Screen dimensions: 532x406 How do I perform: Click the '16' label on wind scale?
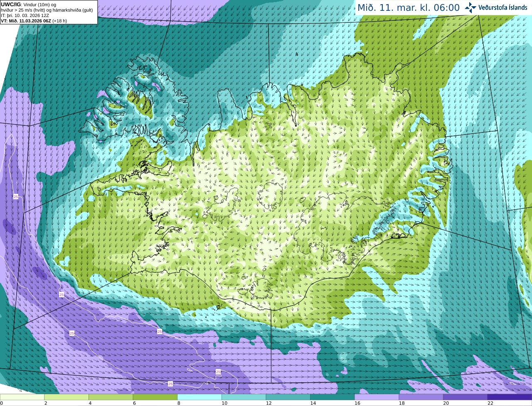[357, 403]
